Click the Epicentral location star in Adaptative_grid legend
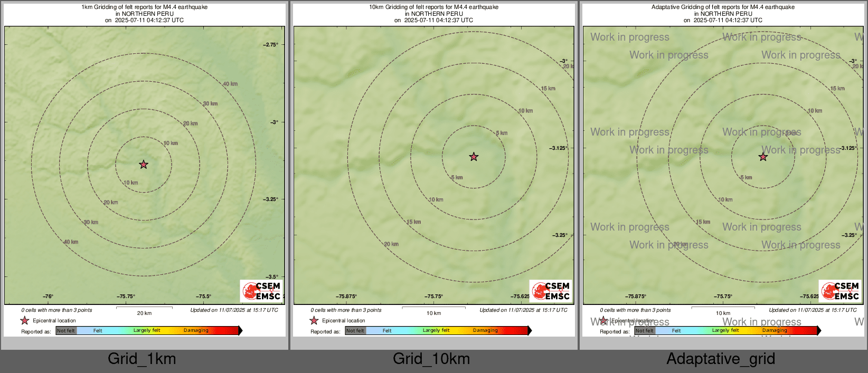Viewport: 868px width, 373px height. pos(603,320)
